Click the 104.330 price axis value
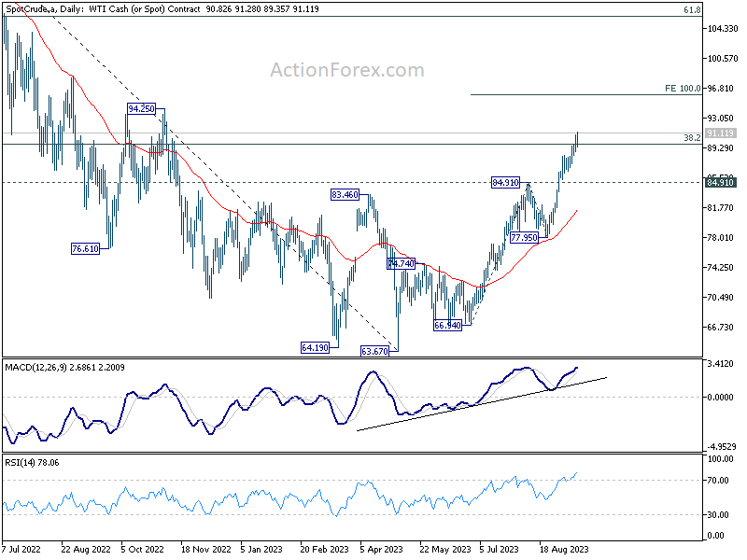747x560 pixels. (722, 29)
